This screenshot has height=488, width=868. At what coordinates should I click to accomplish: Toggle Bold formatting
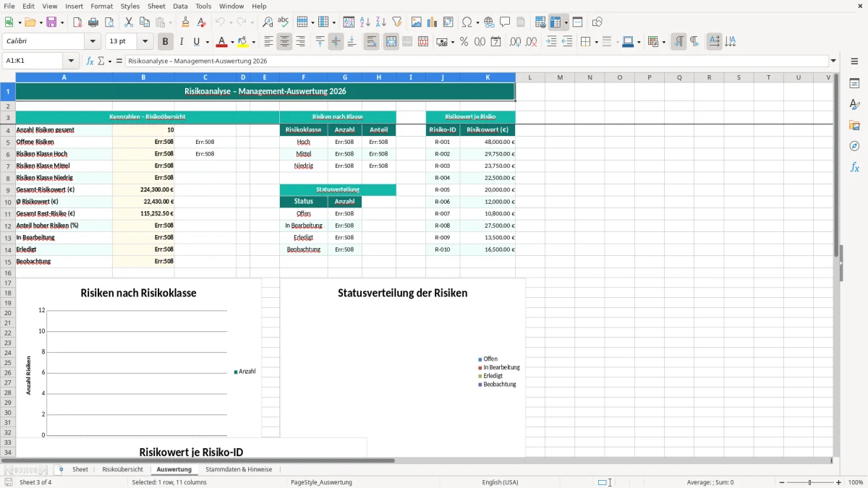pos(166,42)
